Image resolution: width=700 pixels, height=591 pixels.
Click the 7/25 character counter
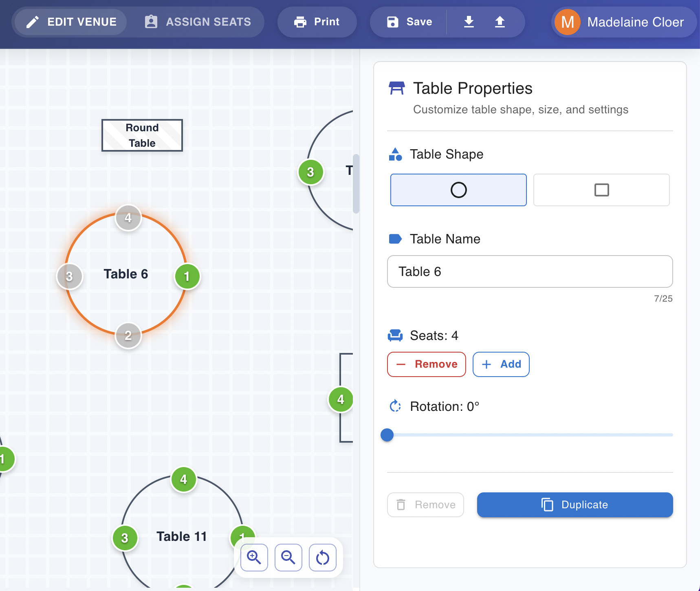point(663,298)
